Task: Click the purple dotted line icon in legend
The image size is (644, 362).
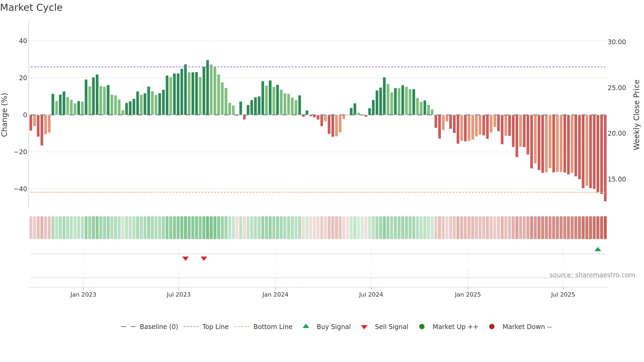Action: tap(191, 327)
